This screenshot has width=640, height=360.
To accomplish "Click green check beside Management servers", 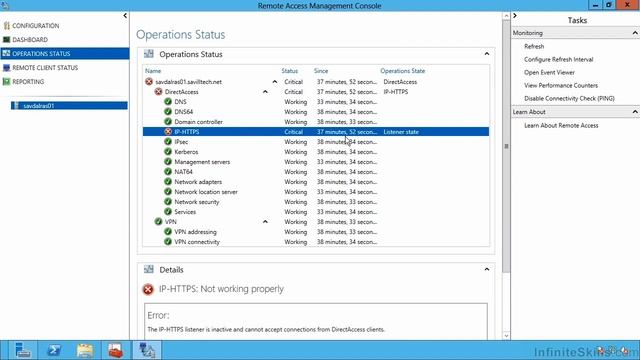I will pos(168,162).
